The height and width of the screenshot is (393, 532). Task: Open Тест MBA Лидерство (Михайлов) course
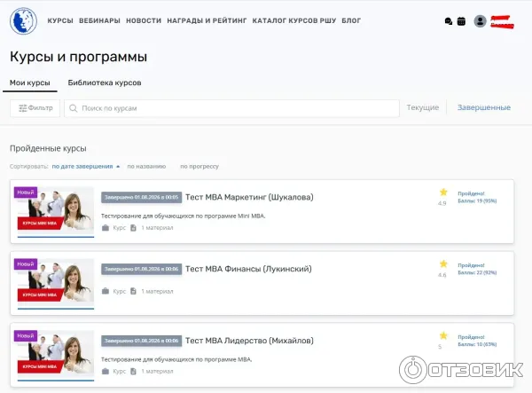coord(249,341)
